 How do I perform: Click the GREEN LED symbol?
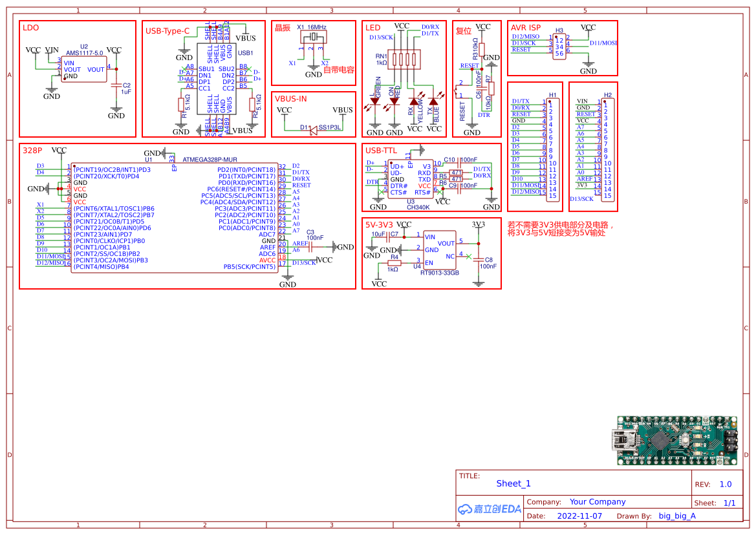coord(375,102)
